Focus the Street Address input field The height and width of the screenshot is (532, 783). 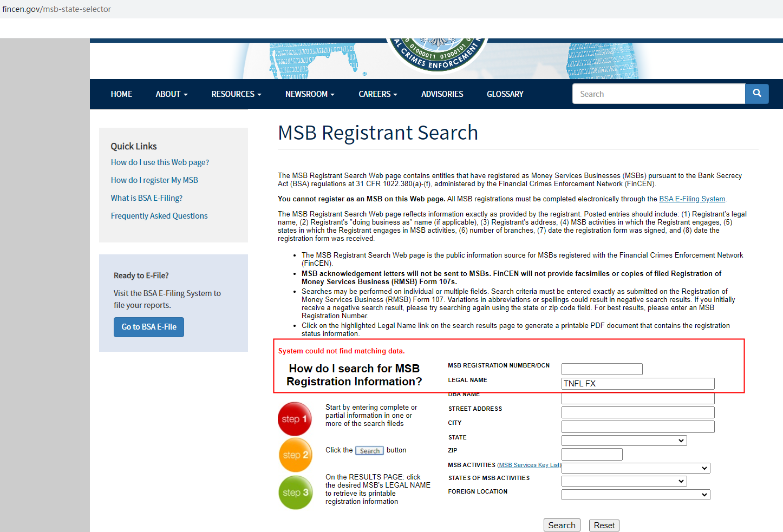click(x=638, y=412)
